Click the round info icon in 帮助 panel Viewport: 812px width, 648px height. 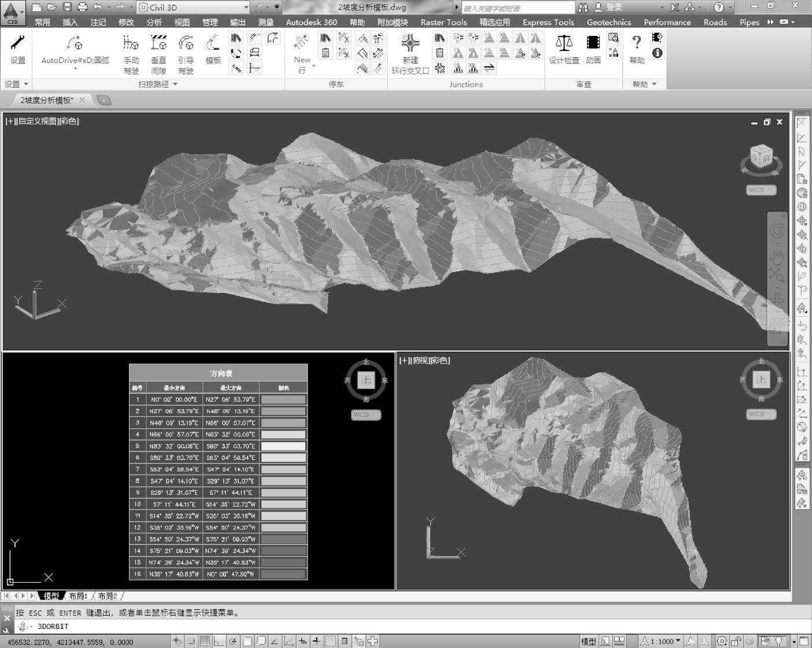click(657, 53)
